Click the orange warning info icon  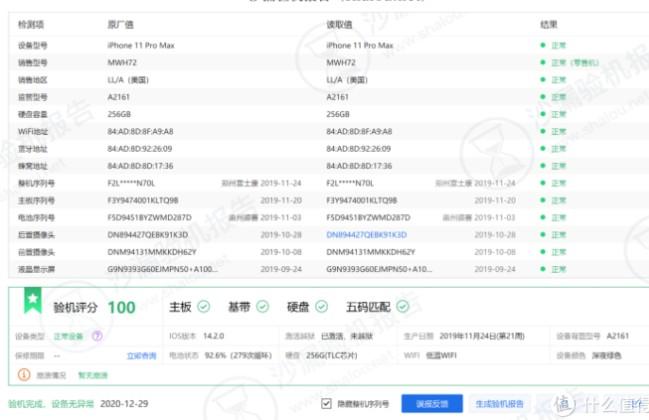(24, 375)
